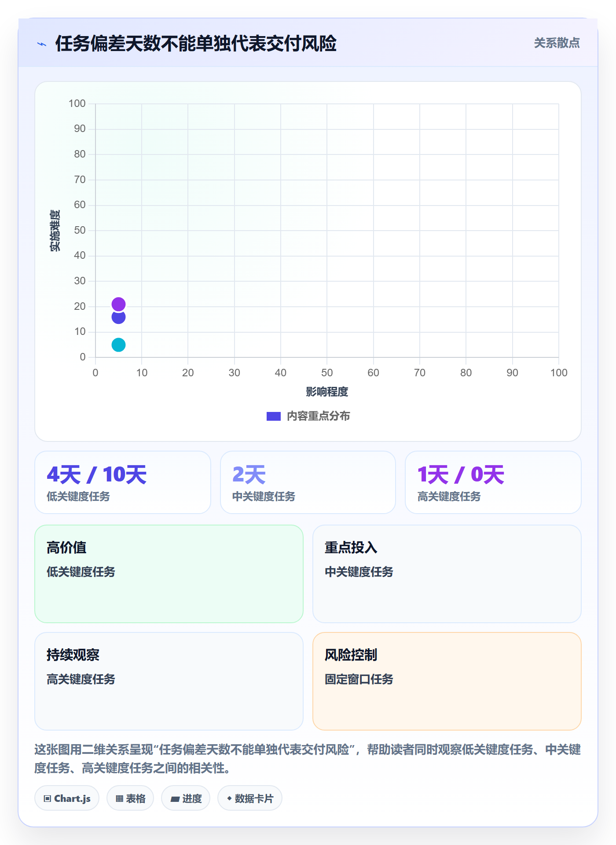Click the purple scatter point on the chart

click(118, 304)
